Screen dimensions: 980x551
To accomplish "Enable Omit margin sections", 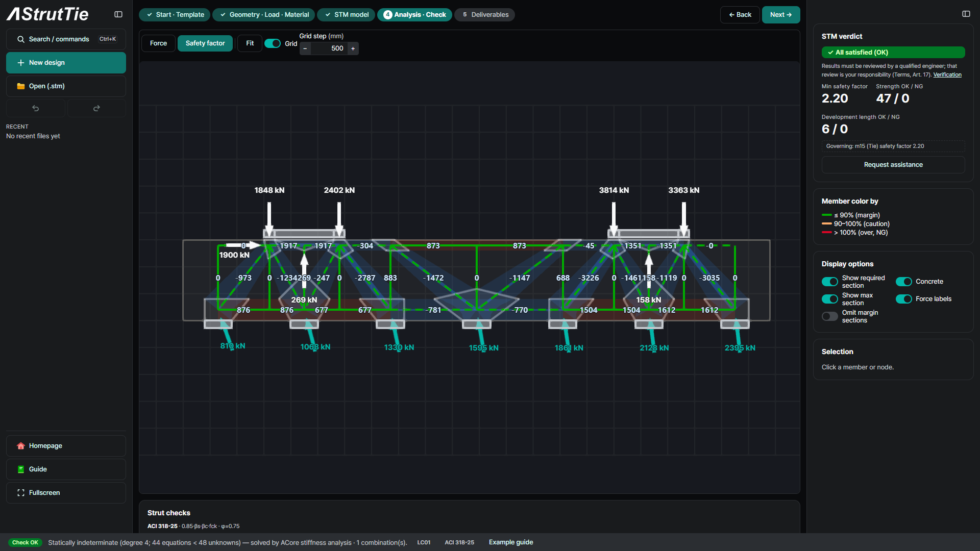I will click(830, 316).
